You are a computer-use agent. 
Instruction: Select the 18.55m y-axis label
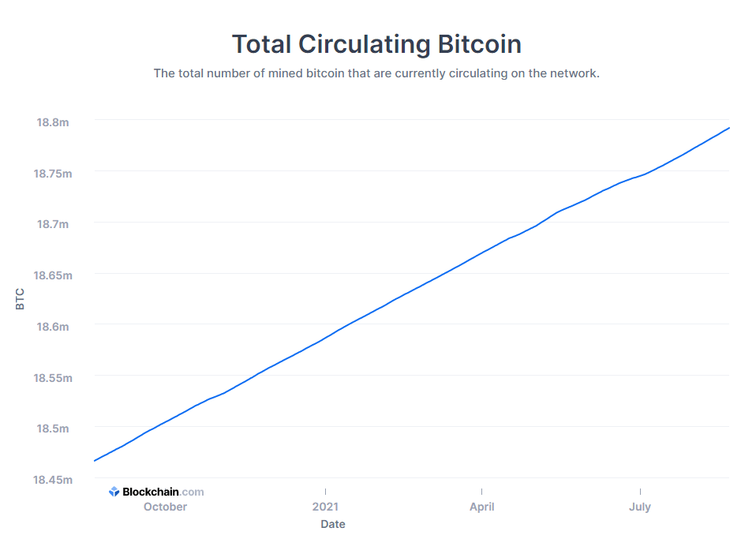53,377
